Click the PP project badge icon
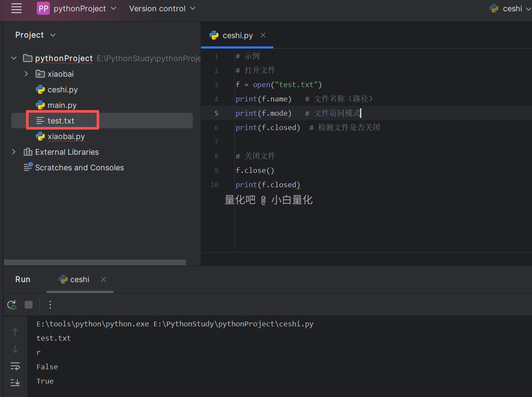The image size is (532, 397). [43, 8]
